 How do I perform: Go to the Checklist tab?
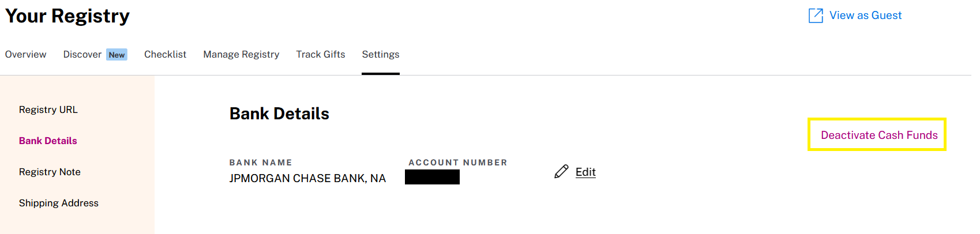pos(165,54)
